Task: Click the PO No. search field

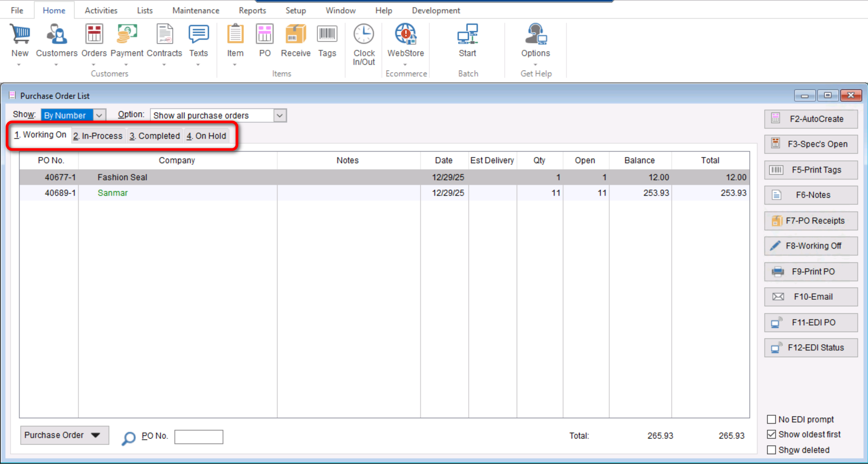Action: click(199, 436)
